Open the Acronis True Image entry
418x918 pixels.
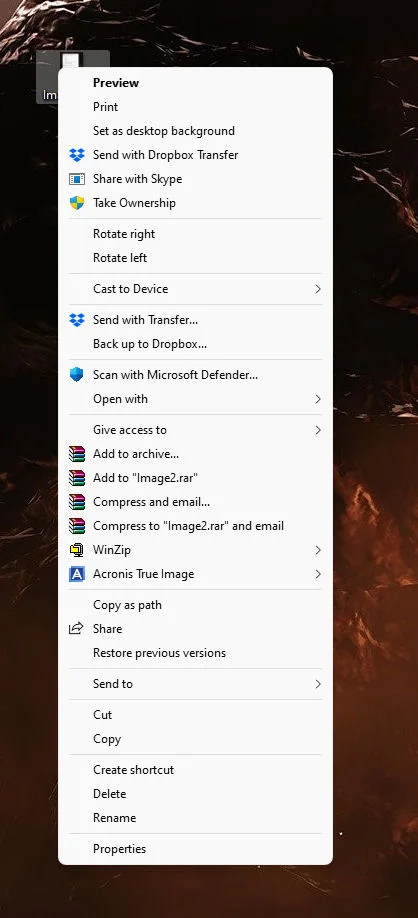point(196,574)
